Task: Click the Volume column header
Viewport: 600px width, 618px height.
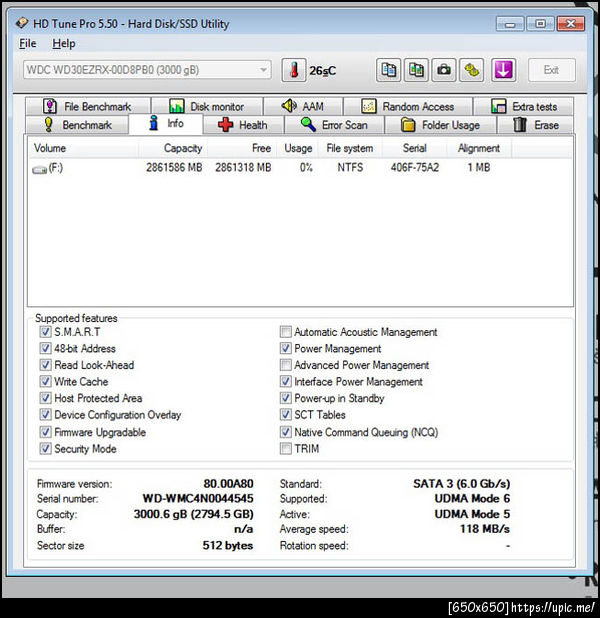Action: (83, 148)
